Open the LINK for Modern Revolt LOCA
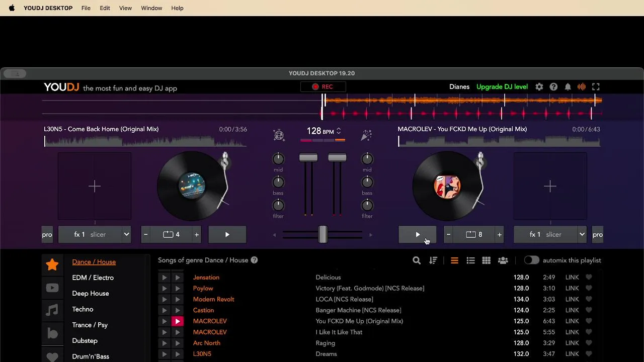 572,299
